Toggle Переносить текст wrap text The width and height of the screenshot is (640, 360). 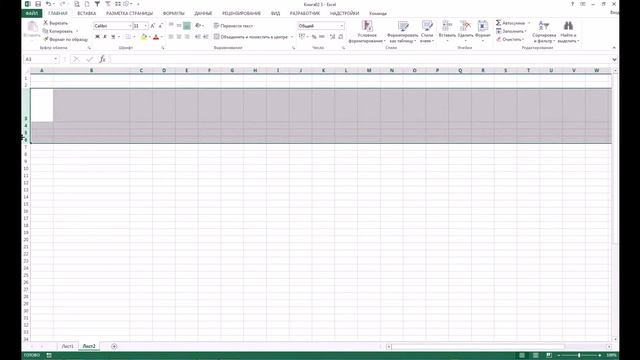[233, 26]
